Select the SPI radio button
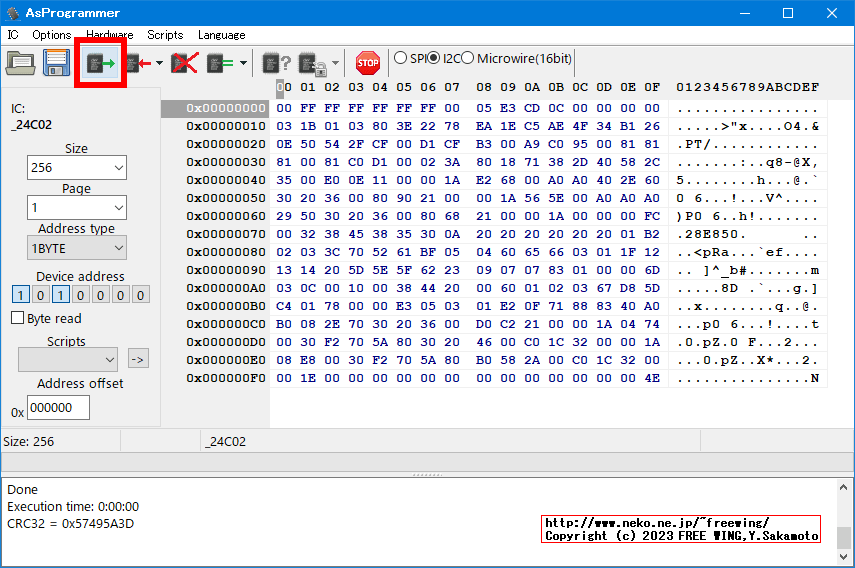Screen dimensions: 855x568 point(401,58)
